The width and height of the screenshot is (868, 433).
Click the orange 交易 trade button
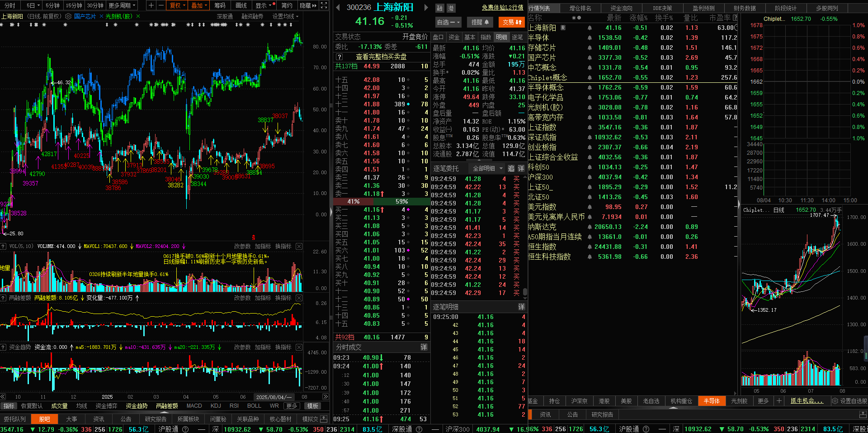(512, 22)
